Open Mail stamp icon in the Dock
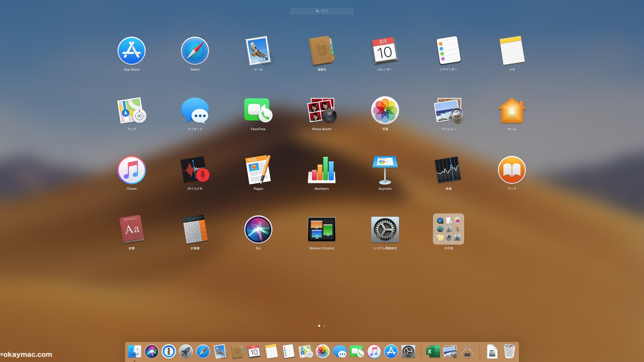644x362 pixels. [220, 351]
